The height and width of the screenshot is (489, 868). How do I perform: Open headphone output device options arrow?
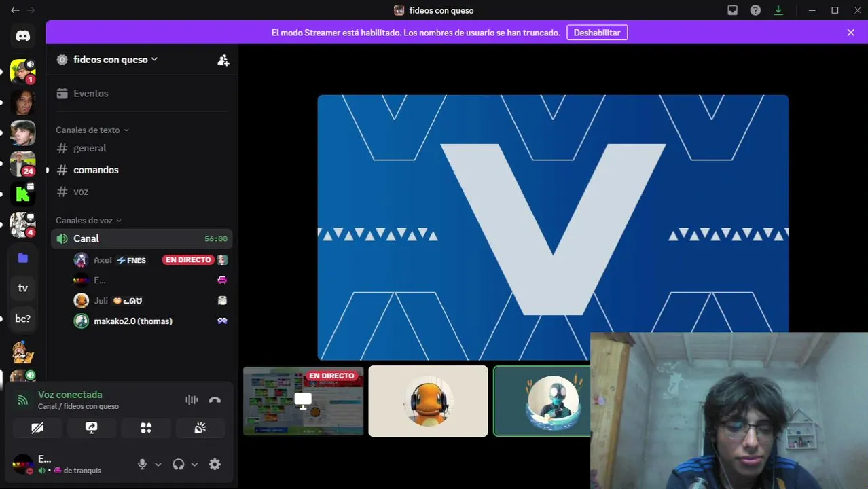click(x=194, y=465)
